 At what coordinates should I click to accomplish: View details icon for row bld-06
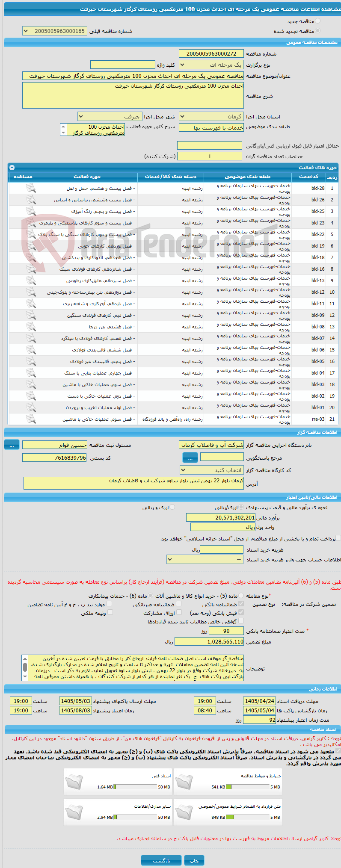pos(31,350)
